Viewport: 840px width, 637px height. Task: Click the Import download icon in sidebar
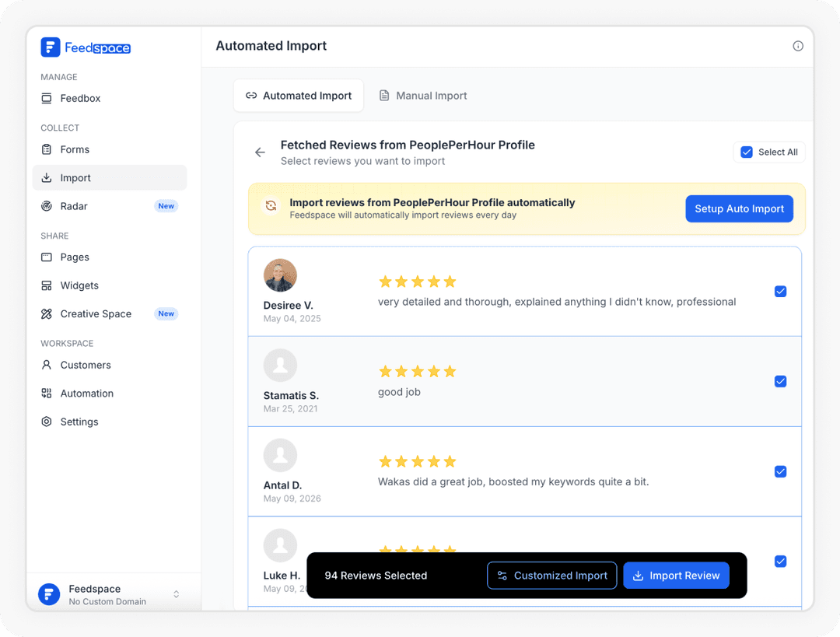pos(47,177)
